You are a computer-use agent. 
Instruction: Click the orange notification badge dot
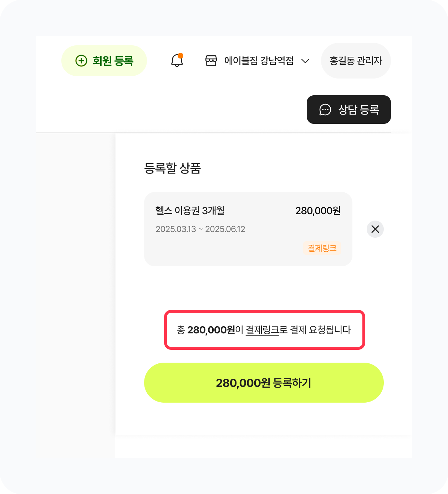pos(180,55)
